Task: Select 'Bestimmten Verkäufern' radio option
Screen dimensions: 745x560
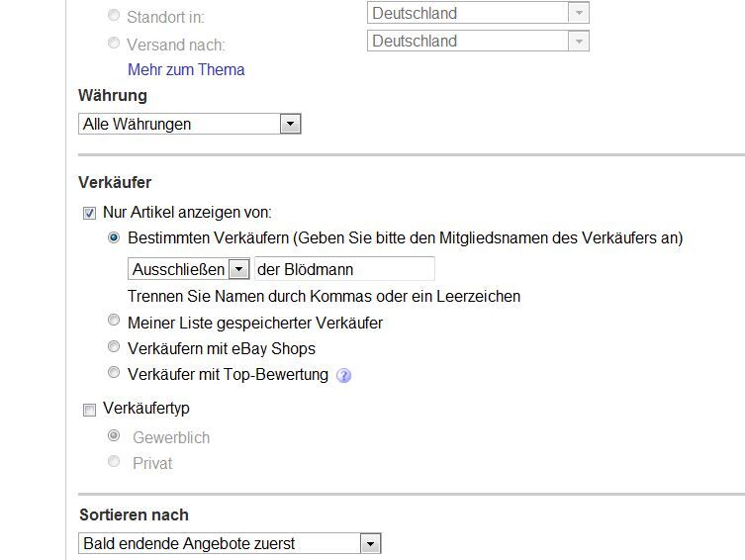Action: [114, 238]
